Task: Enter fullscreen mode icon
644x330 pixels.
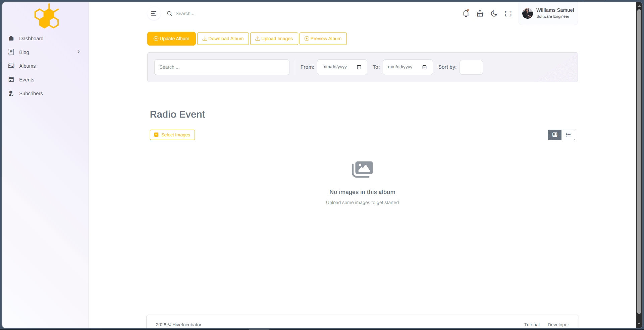Action: coord(508,14)
